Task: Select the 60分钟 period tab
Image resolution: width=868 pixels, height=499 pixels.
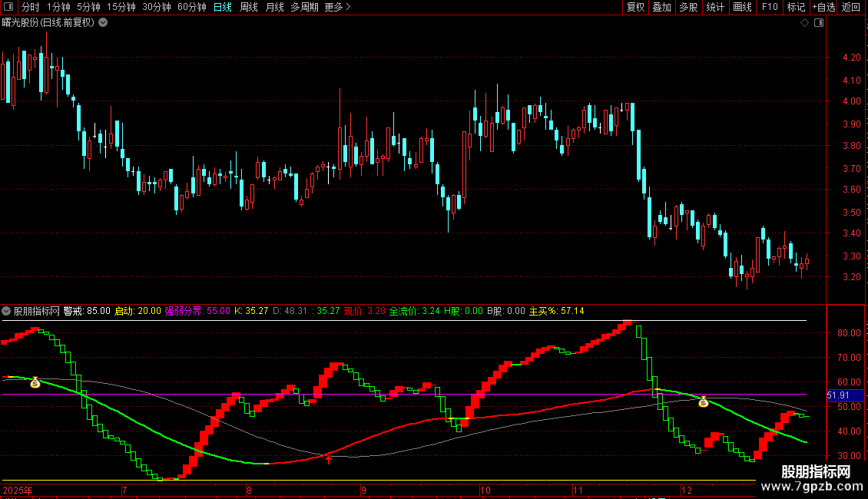Action: click(191, 7)
